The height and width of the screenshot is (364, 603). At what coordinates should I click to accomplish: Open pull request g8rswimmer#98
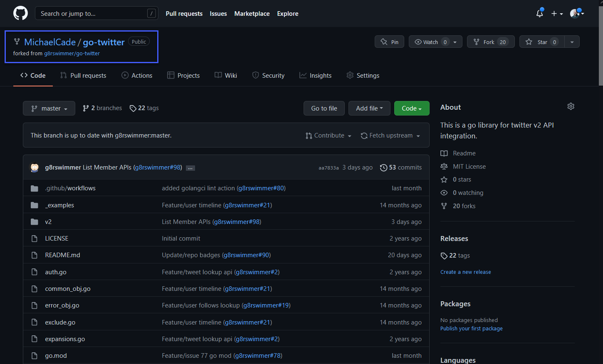pyautogui.click(x=158, y=167)
